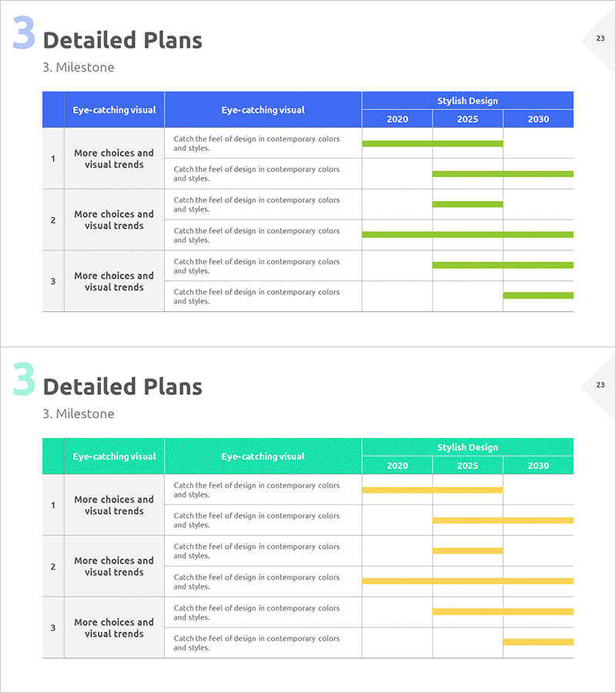
Task: Click row number 3 in the blue table
Action: [53, 281]
